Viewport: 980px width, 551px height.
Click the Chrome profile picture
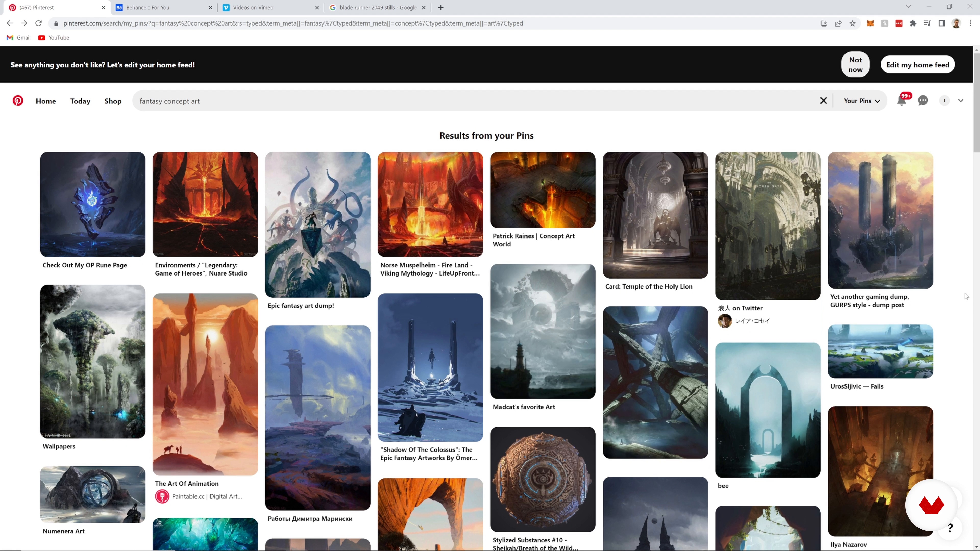(956, 23)
